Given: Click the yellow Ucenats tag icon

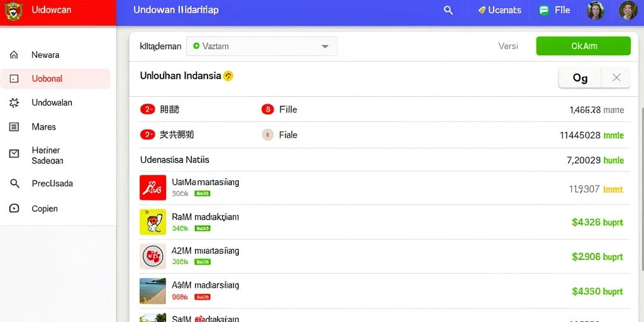Looking at the screenshot, I should [482, 10].
